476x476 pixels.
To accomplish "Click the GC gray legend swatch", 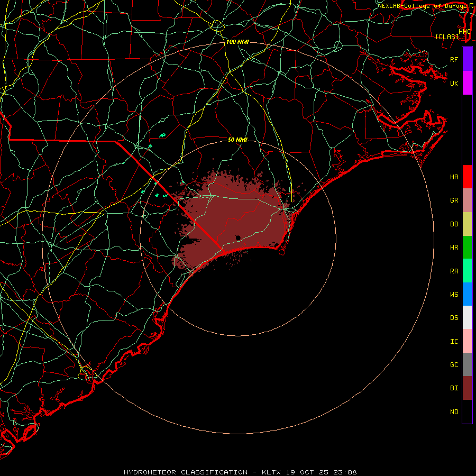I will tap(467, 364).
